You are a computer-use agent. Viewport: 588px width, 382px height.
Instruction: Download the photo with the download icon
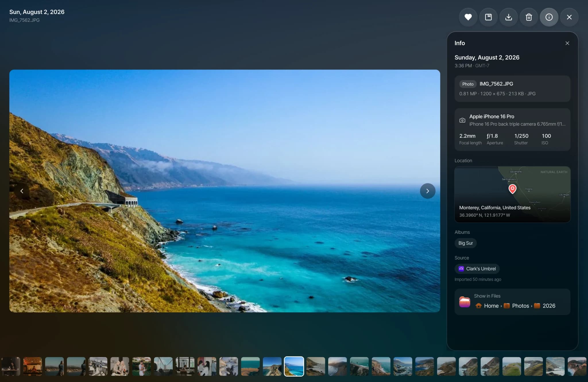tap(508, 17)
